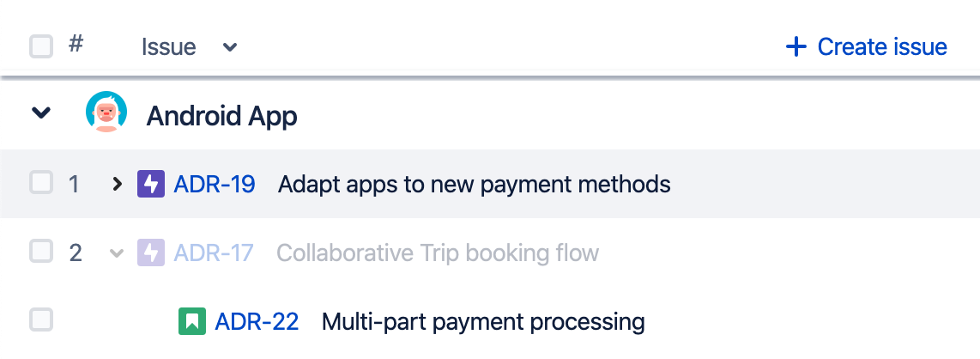Tick the select-all checkbox in header
The width and height of the screenshot is (980, 359).
pos(41,46)
